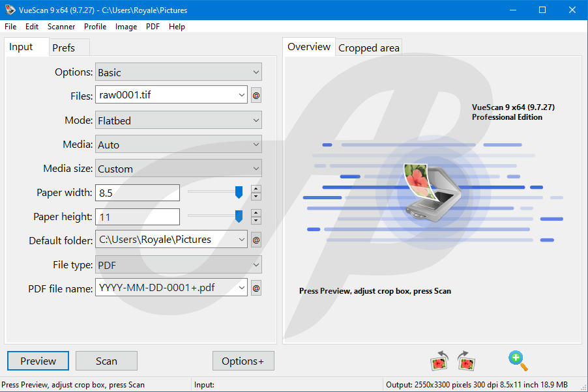Close the VueScan window
Image resolution: width=588 pixels, height=392 pixels.
(x=572, y=10)
